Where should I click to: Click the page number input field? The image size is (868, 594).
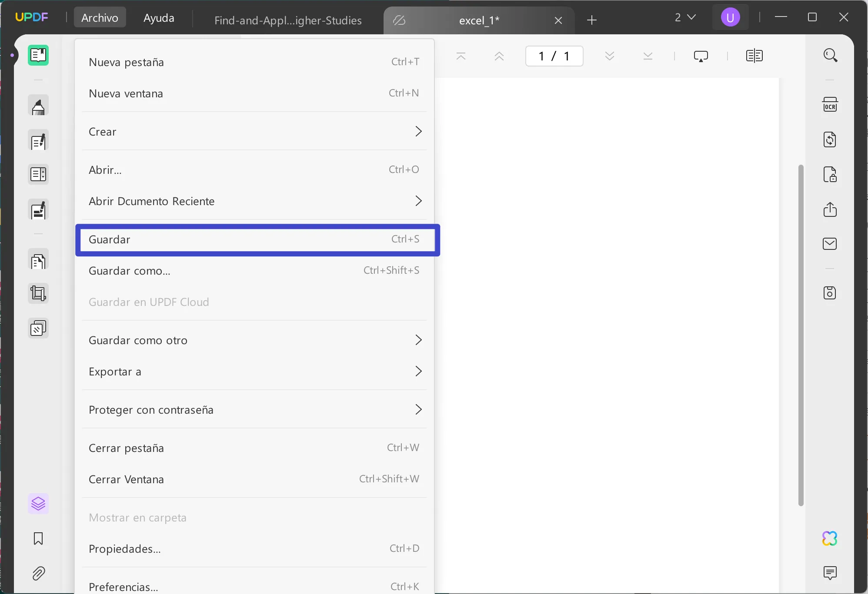pyautogui.click(x=554, y=56)
